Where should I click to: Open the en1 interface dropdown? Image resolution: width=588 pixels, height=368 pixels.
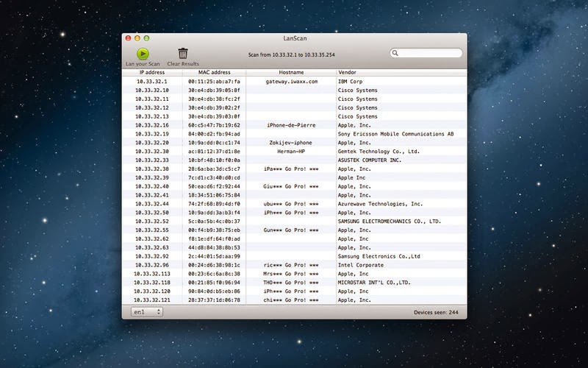(x=146, y=312)
